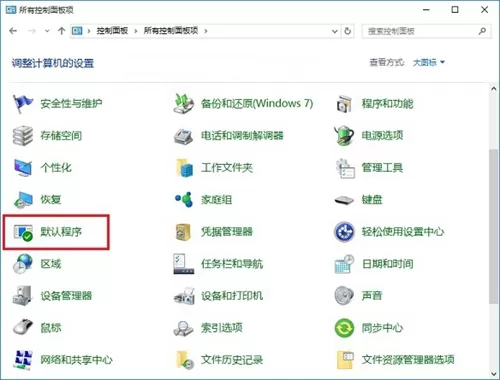
Task: Open the 索引选项 icon
Action: [183, 328]
